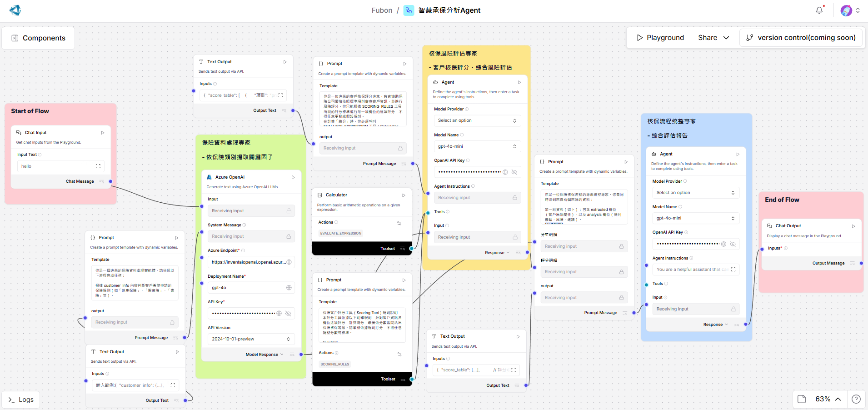This screenshot has height=410, width=868.
Task: Click the black Toolset bar on Calculator
Action: coord(362,249)
